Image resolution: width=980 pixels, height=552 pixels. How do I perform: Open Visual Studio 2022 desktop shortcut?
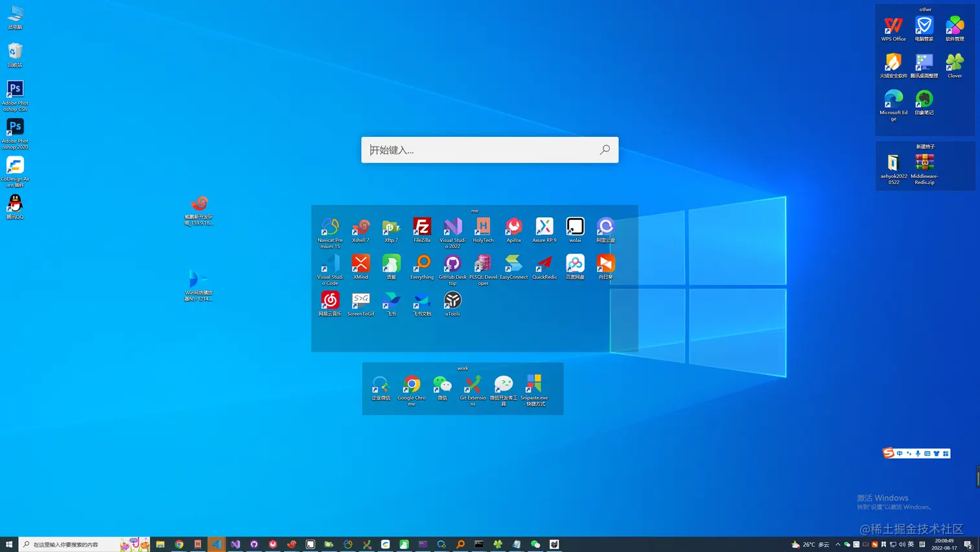pyautogui.click(x=452, y=232)
